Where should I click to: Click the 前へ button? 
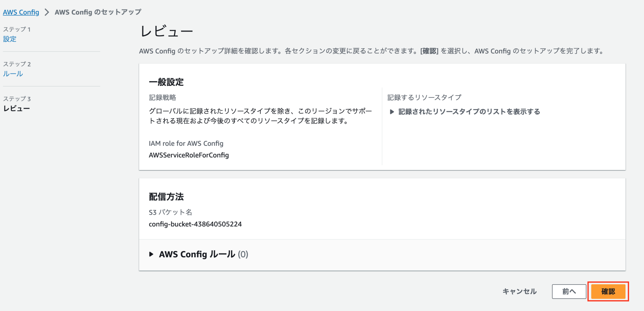pyautogui.click(x=569, y=291)
